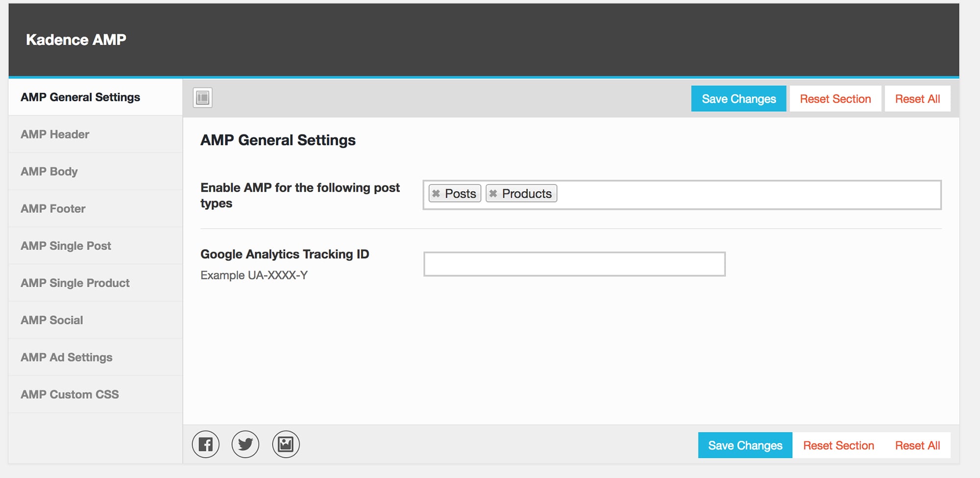Click Save Changes at the bottom
The height and width of the screenshot is (478, 980).
[744, 445]
